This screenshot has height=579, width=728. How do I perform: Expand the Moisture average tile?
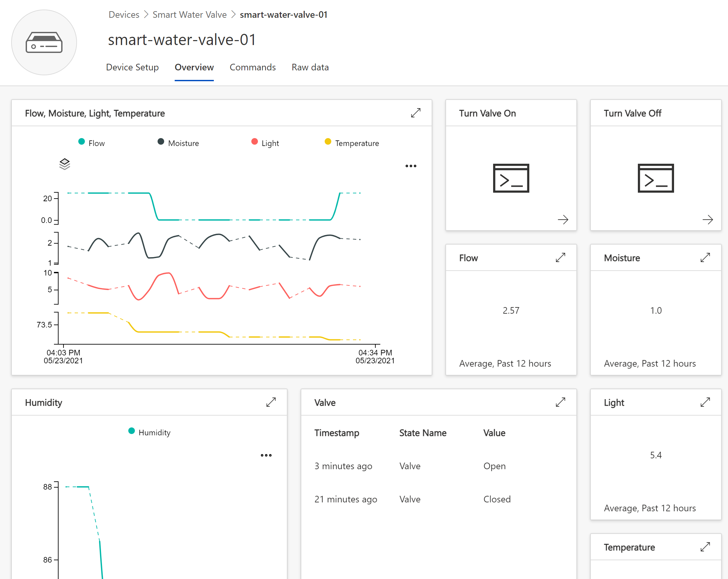pyautogui.click(x=705, y=258)
